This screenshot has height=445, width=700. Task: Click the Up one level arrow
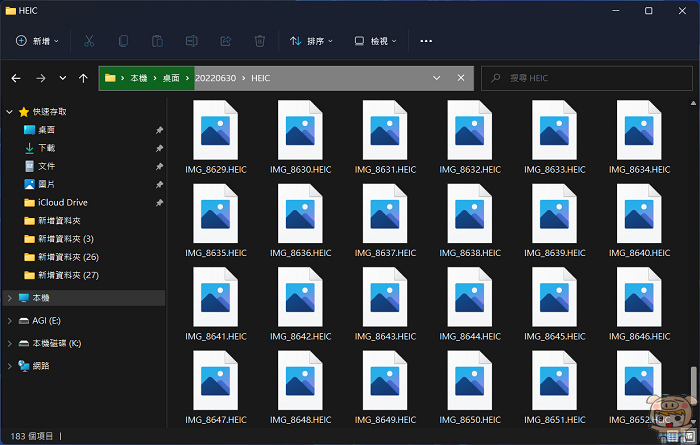click(85, 78)
